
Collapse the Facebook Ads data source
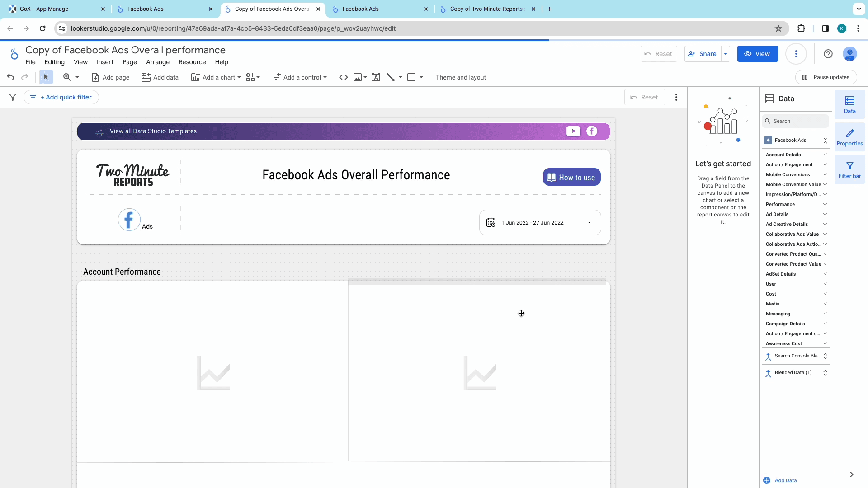pyautogui.click(x=825, y=141)
